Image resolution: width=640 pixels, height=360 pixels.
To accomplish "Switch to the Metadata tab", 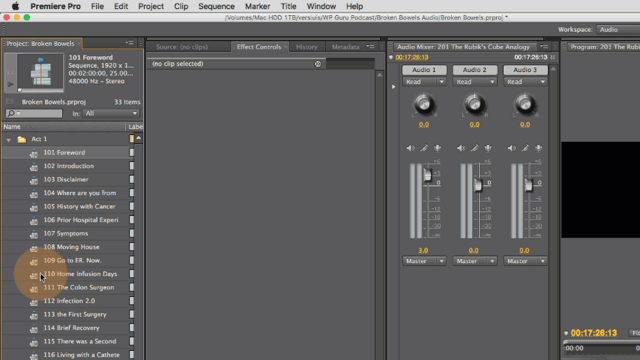I will click(345, 47).
